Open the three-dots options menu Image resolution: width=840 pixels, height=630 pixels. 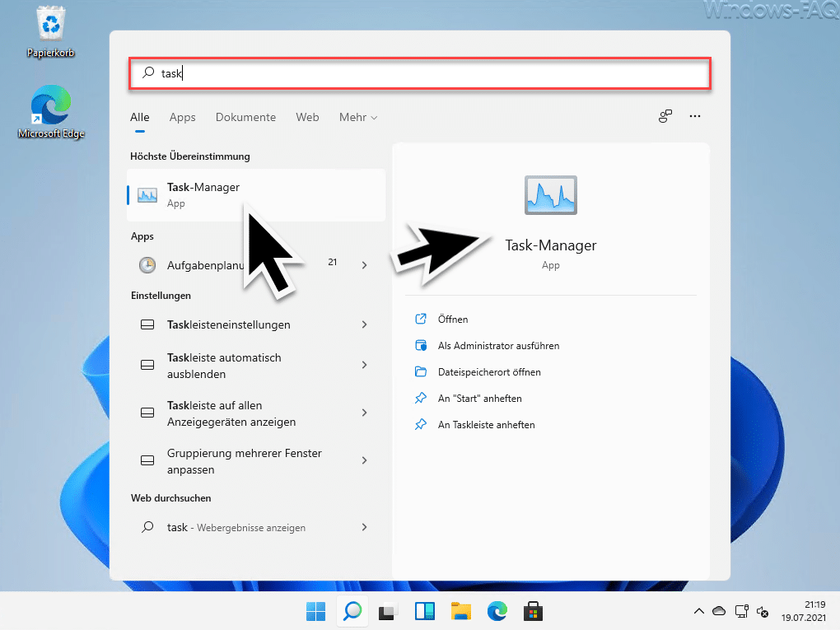pos(695,116)
